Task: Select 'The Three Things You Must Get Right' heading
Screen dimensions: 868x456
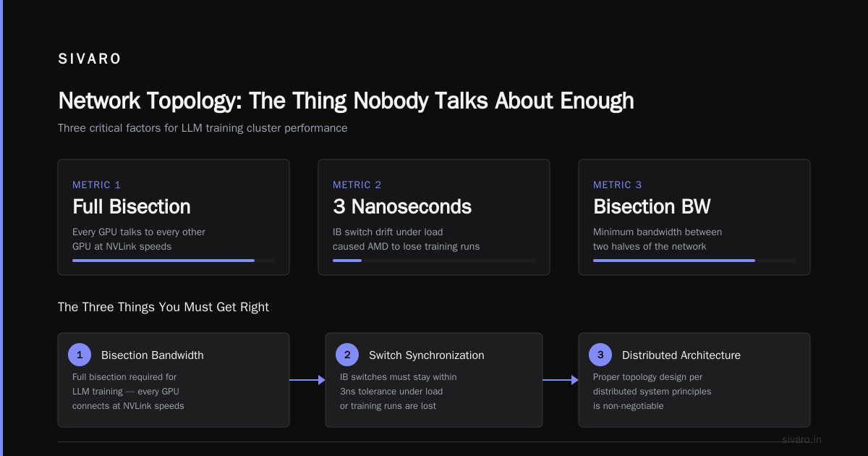Action: [163, 307]
